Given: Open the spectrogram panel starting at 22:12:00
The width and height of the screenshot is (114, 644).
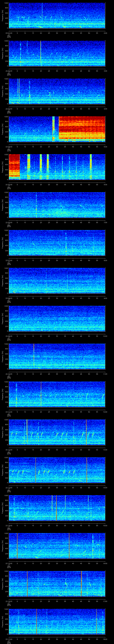Looking at the screenshot, I should tap(57, 432).
